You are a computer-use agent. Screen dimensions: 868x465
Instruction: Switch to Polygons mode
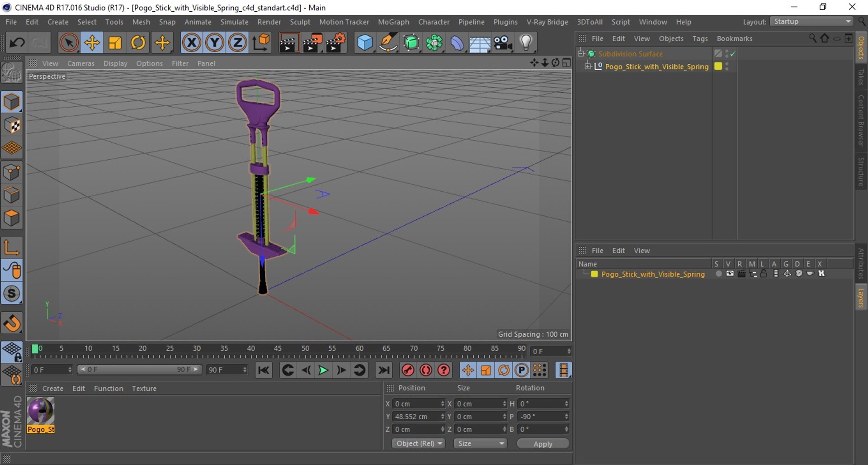tap(12, 218)
